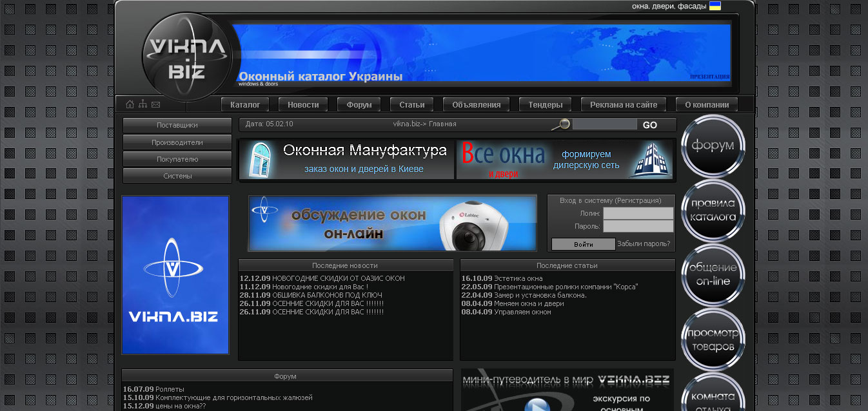868x411 pixels.
Task: Click the Забыли пароль? link
Action: 644,244
